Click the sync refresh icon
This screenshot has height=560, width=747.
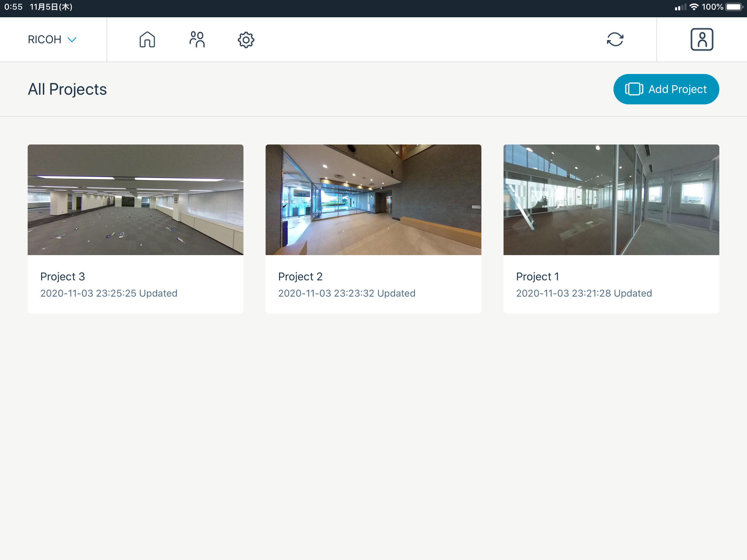click(x=615, y=39)
